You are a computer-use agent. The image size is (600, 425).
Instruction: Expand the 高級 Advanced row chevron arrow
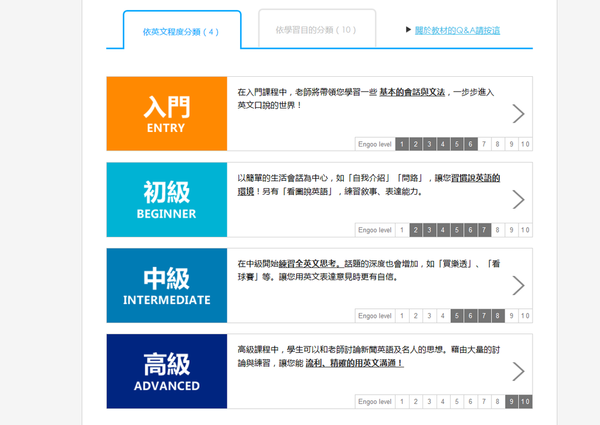[x=517, y=371]
